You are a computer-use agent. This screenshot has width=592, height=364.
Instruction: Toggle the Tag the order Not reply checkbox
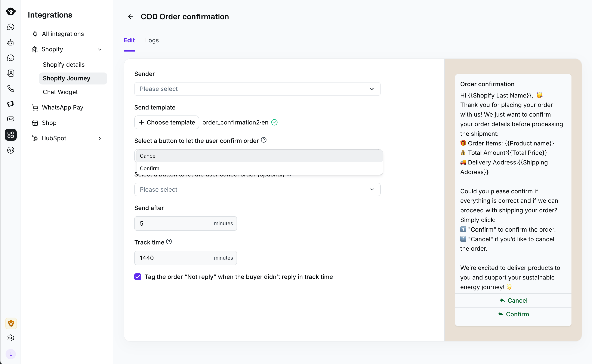coord(138,277)
